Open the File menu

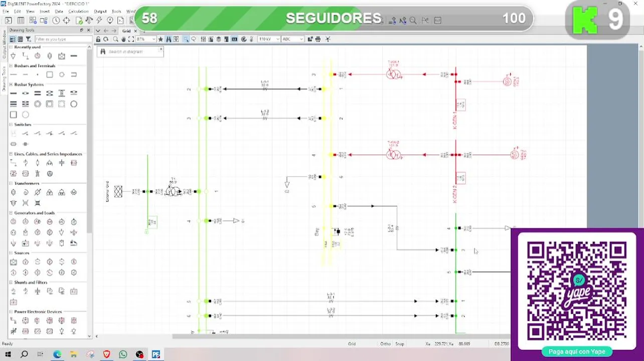coord(6,11)
